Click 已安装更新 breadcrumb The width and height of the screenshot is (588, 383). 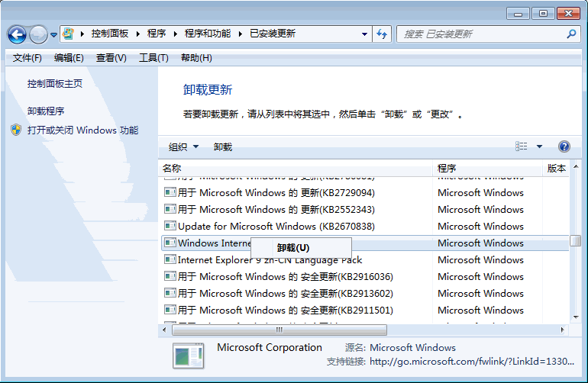[x=273, y=34]
